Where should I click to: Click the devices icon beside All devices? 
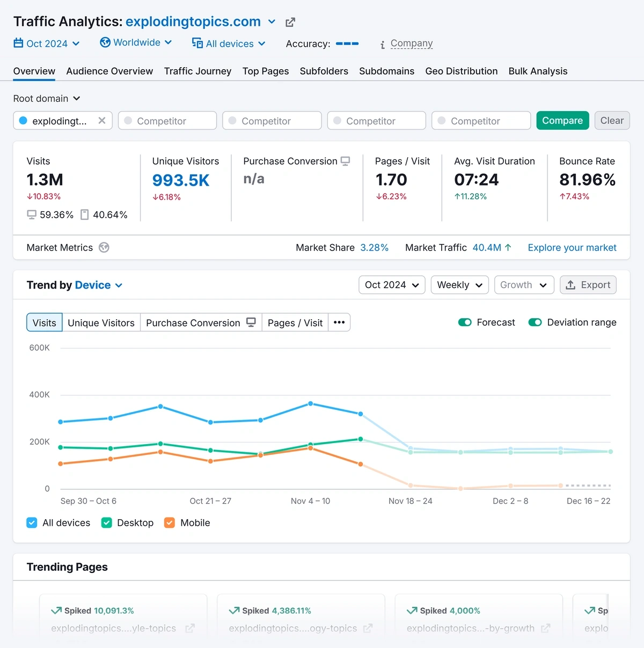coord(197,43)
